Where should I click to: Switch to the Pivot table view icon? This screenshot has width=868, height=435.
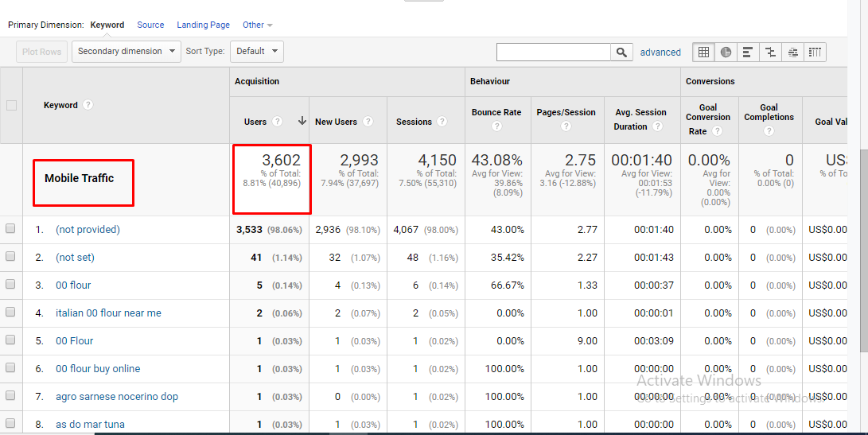point(815,52)
